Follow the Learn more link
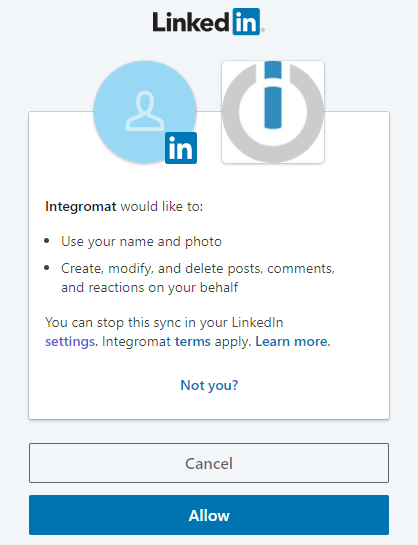 292,342
